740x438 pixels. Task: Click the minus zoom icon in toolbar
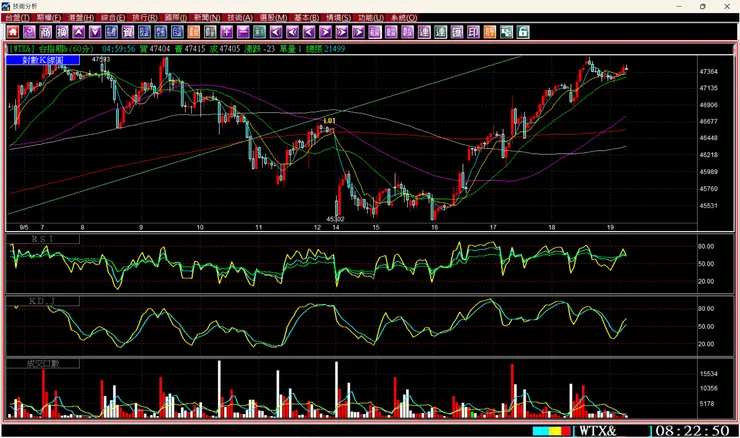[243, 32]
